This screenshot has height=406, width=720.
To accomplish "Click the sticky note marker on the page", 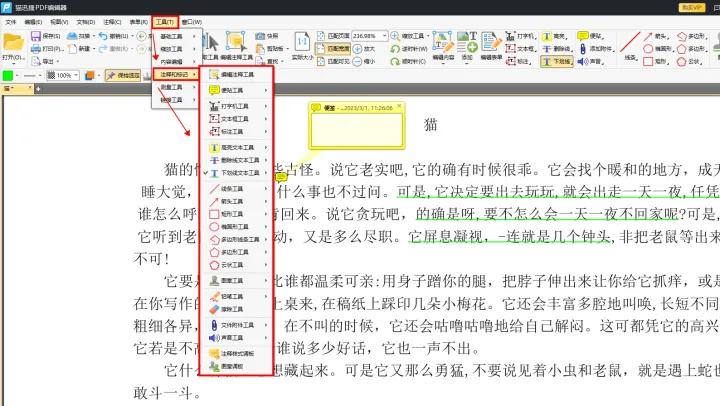I will 281,176.
